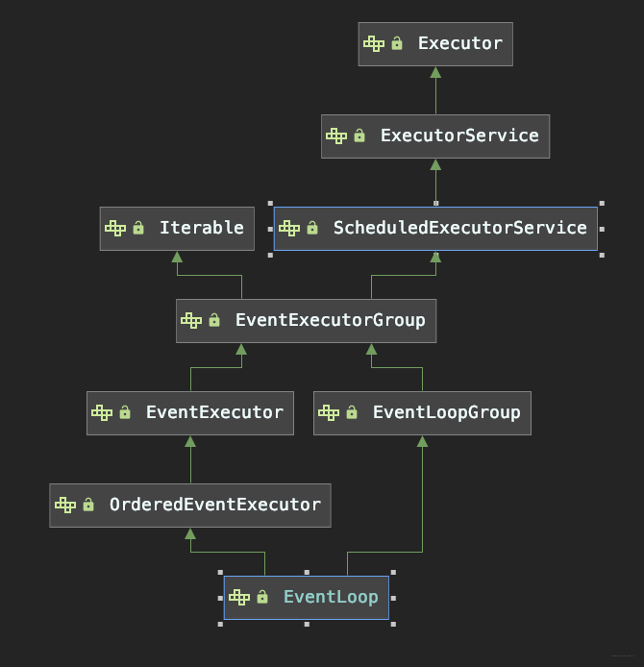Click the lock icon on ExecutorService node
Image resolution: width=644 pixels, height=667 pixels.
[359, 136]
